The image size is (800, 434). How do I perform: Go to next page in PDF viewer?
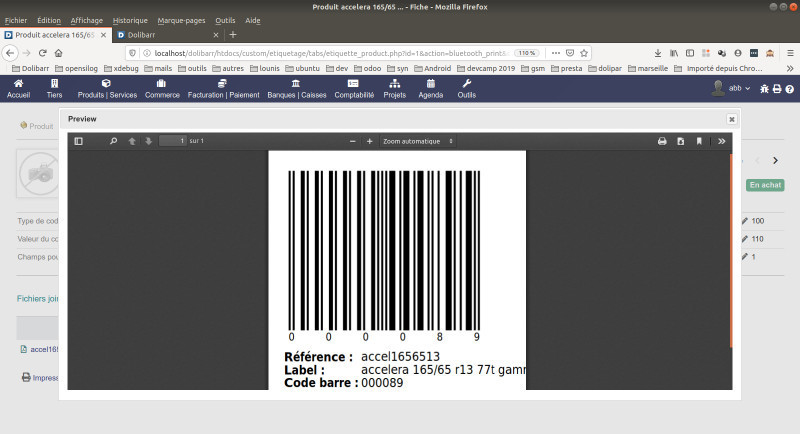[x=148, y=141]
